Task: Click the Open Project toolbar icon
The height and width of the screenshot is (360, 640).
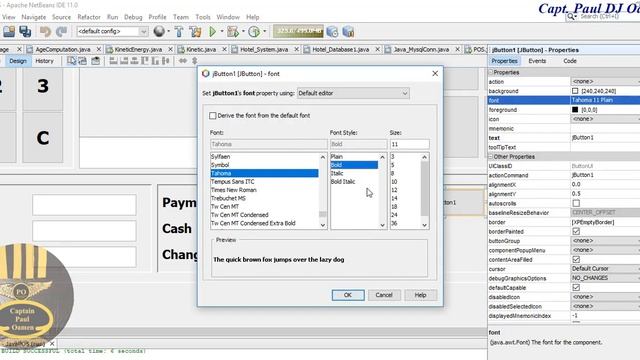Action: pyautogui.click(x=9, y=31)
